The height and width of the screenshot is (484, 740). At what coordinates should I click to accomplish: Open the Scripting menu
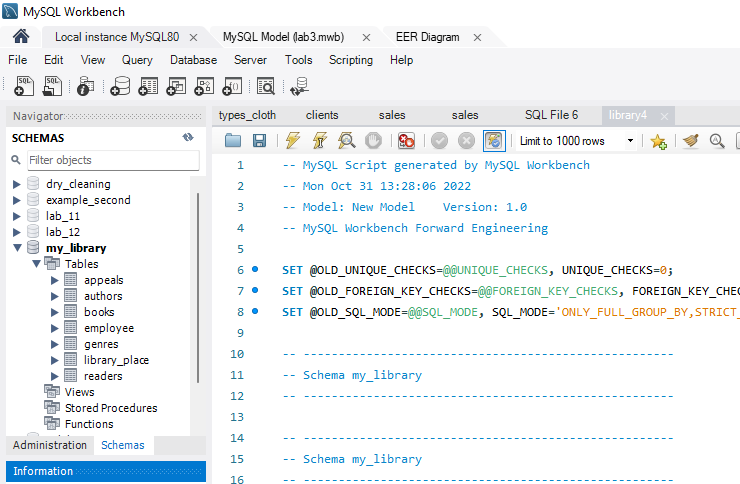[x=351, y=60]
